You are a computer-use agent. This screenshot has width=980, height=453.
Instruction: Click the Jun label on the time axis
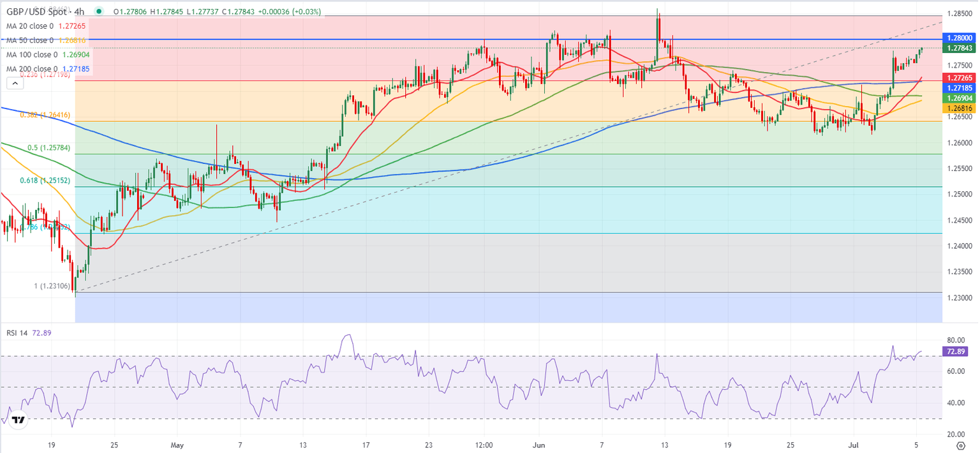click(x=539, y=445)
